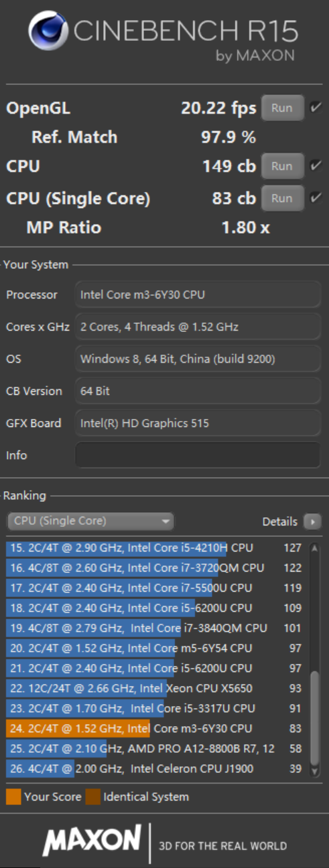Click the MAXON logo at bottom
This screenshot has height=868, width=329.
(92, 841)
